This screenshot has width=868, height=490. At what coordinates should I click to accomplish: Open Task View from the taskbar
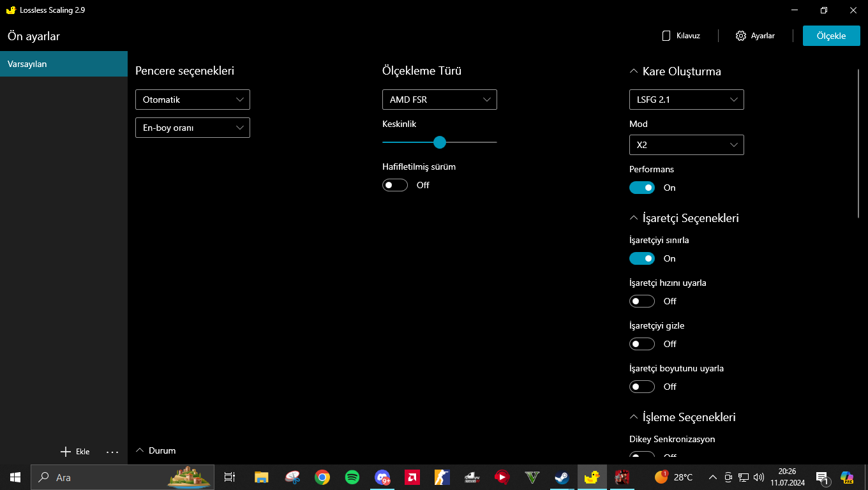coord(230,477)
